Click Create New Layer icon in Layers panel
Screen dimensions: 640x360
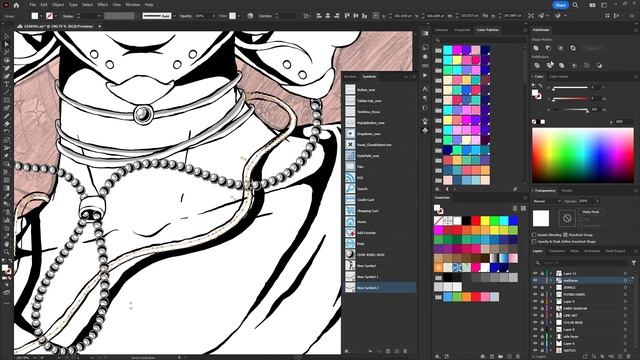point(620,356)
